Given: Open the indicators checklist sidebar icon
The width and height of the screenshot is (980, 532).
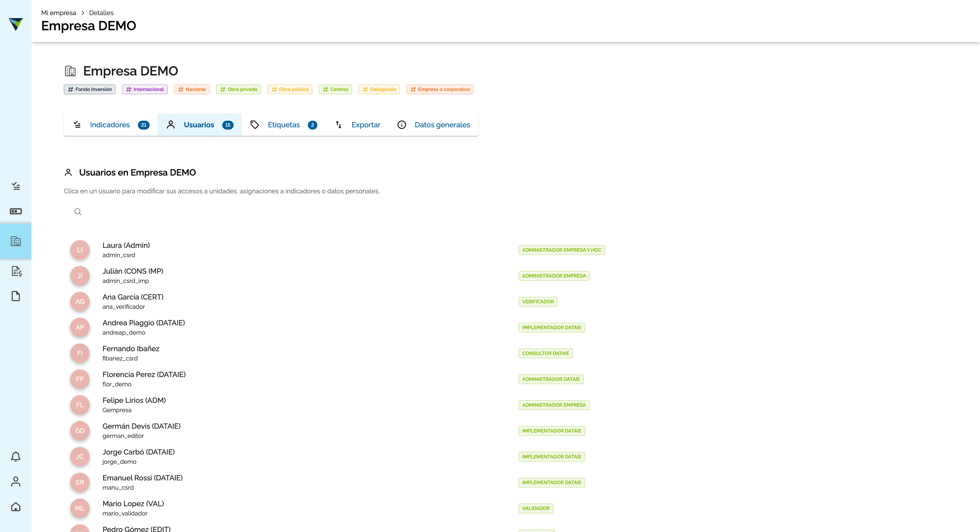Looking at the screenshot, I should tap(16, 186).
